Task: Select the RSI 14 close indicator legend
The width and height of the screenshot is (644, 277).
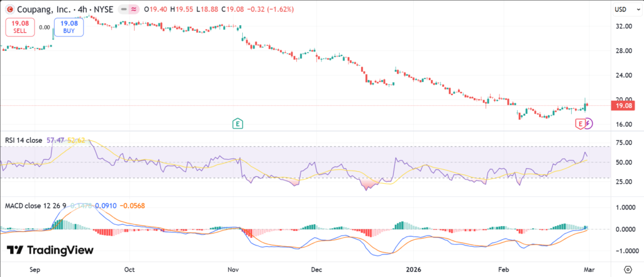Action: [24, 140]
